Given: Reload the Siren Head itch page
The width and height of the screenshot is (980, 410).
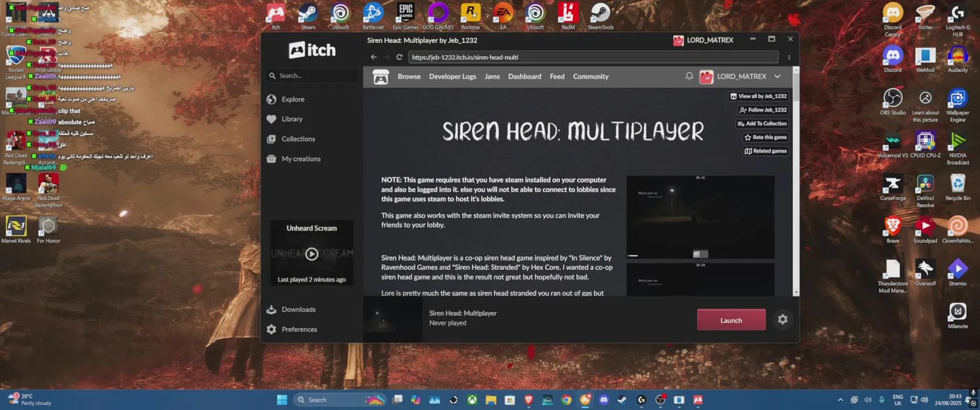Looking at the screenshot, I should [x=400, y=57].
